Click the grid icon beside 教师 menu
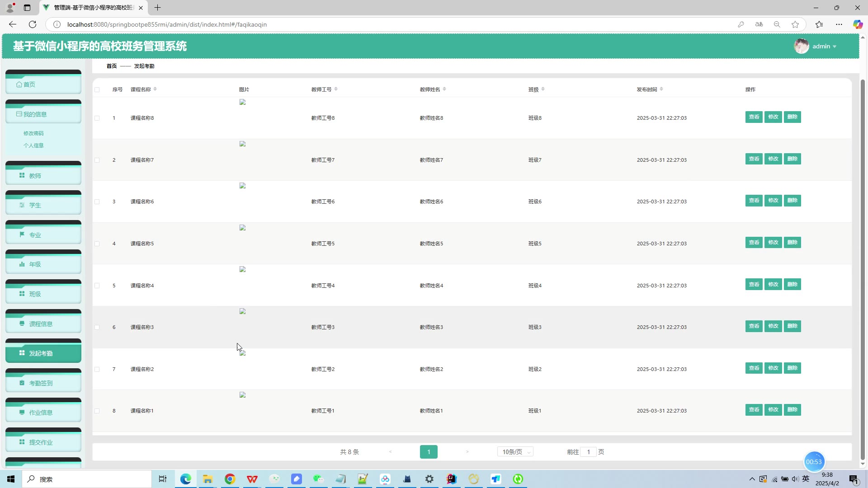 pyautogui.click(x=22, y=175)
